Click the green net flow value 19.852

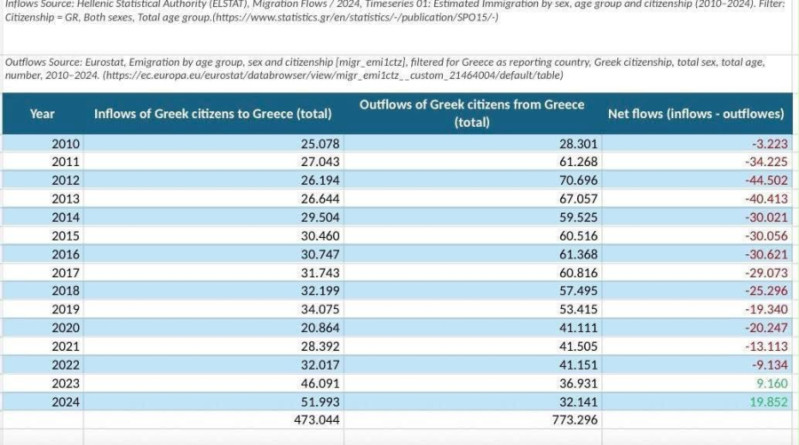[768, 402]
